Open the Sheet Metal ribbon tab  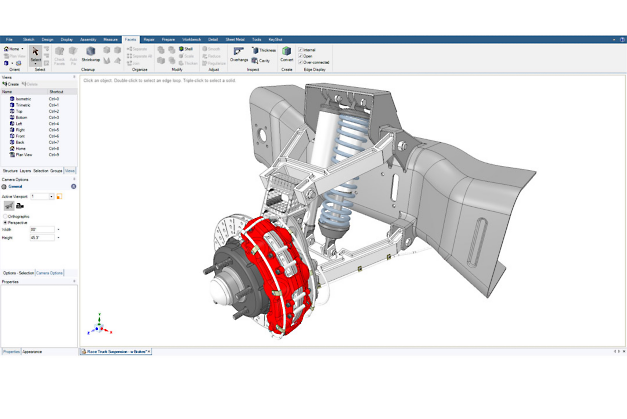(234, 39)
